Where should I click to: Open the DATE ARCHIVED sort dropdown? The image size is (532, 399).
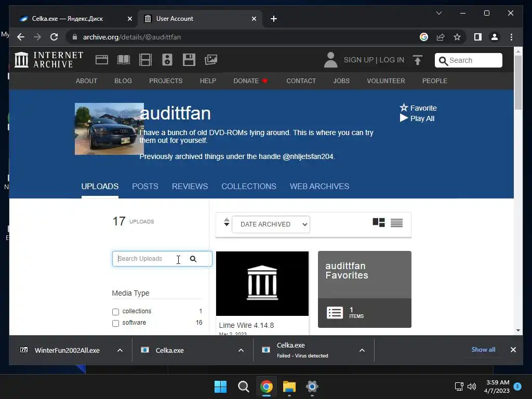[x=271, y=224]
